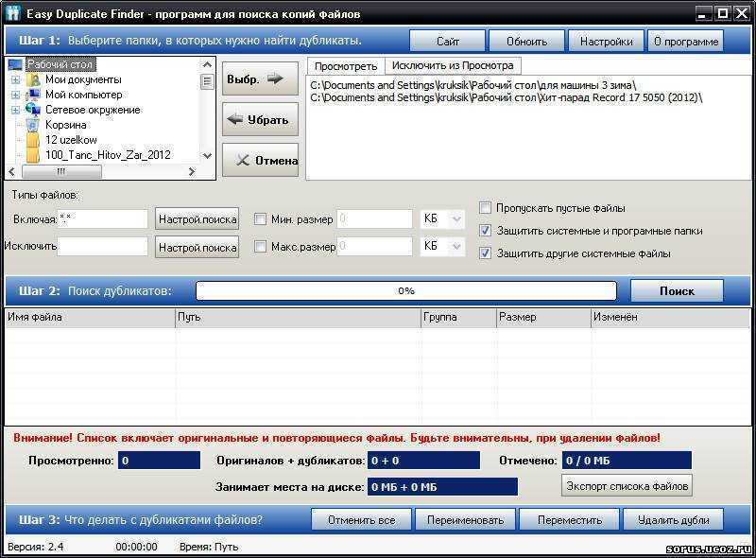Uncheck Защитить другие системные файлы

(x=485, y=253)
